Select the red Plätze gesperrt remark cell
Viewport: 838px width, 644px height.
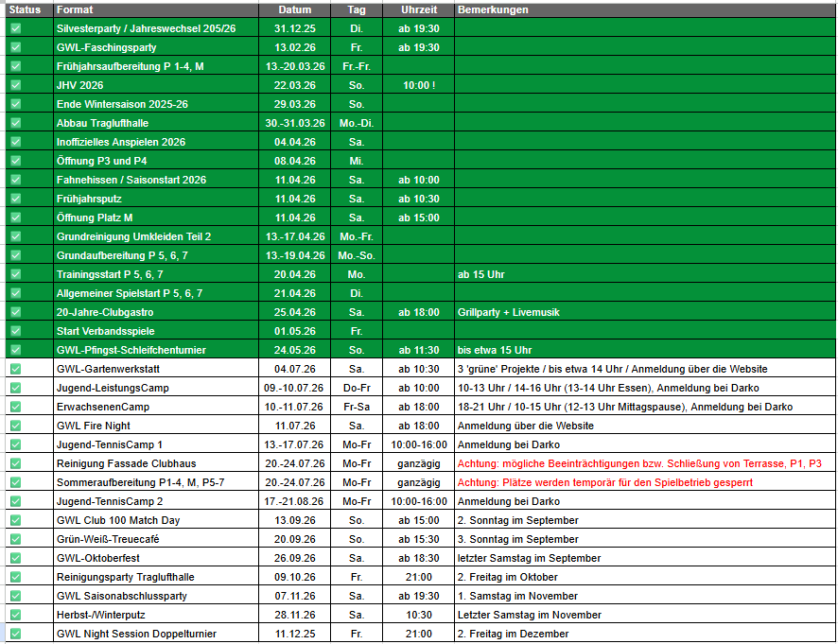pos(645,482)
